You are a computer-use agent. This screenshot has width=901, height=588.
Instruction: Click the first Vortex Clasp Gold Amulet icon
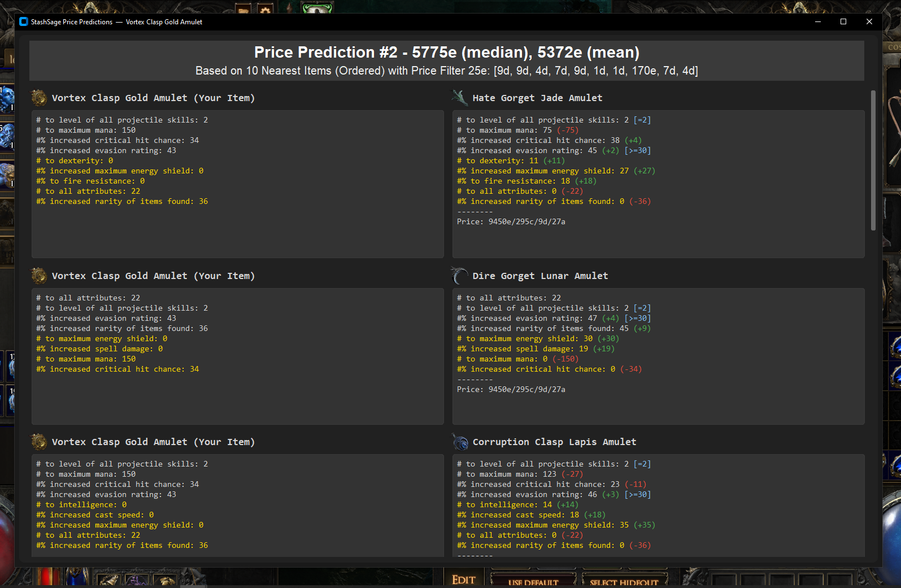click(39, 98)
